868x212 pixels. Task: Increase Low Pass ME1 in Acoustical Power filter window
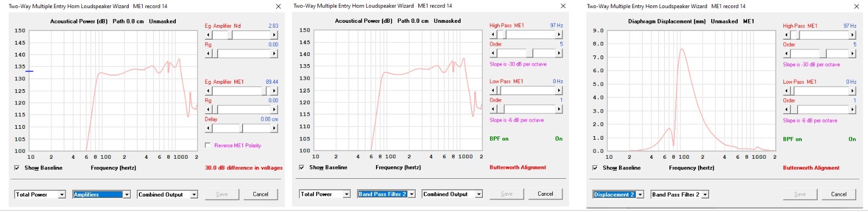tap(559, 90)
